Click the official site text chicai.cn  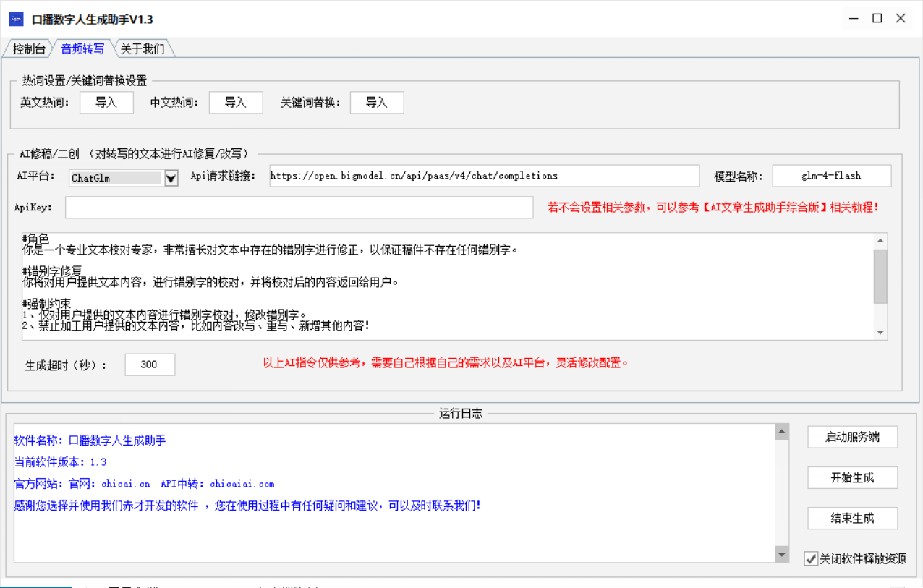point(126,484)
